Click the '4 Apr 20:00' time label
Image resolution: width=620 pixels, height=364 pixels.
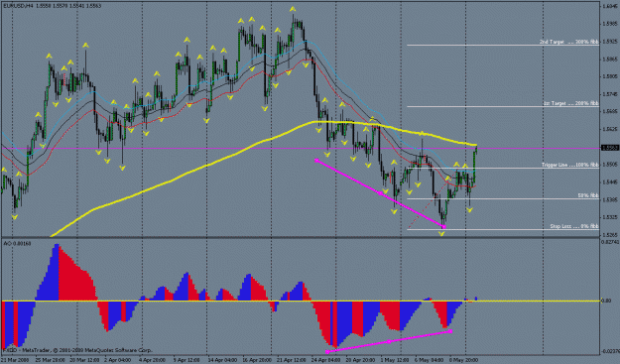coord(151,360)
